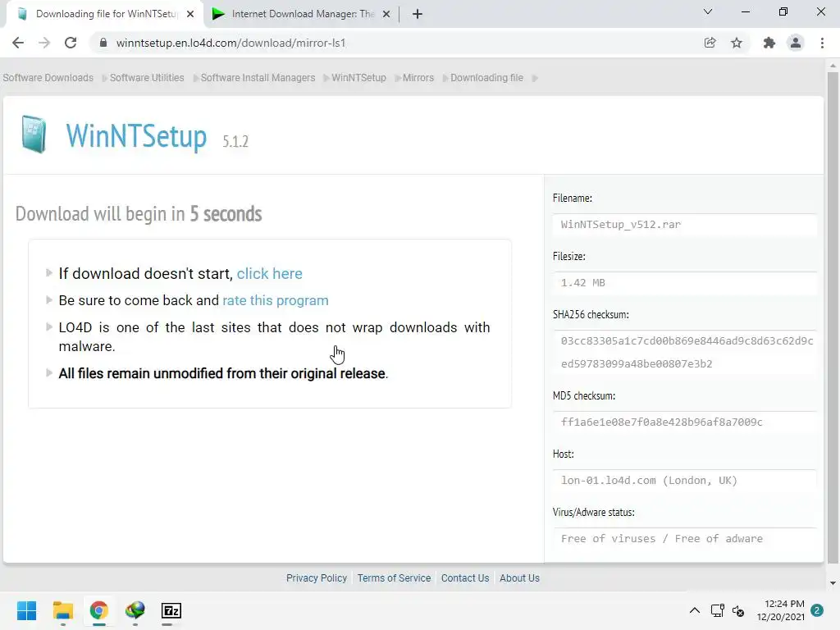
Task: Select the MD5 checksum value
Action: click(684, 422)
